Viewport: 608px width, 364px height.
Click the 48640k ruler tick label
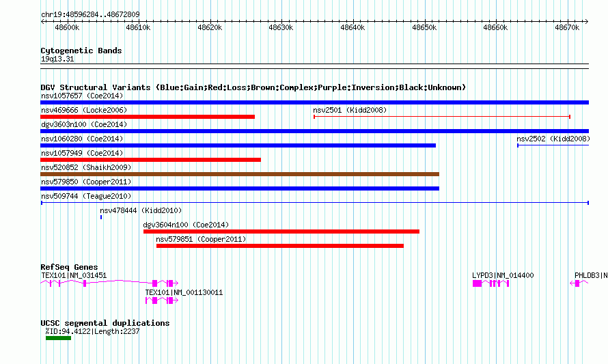tap(353, 27)
